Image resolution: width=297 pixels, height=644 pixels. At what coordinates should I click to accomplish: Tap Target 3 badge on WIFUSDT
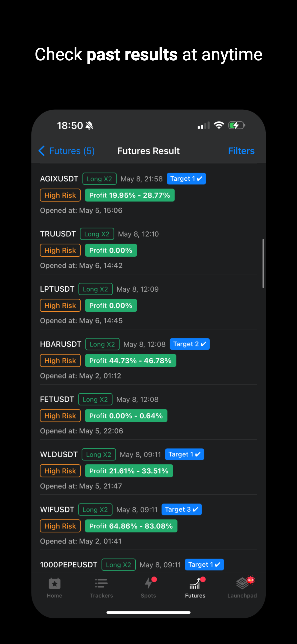click(181, 509)
